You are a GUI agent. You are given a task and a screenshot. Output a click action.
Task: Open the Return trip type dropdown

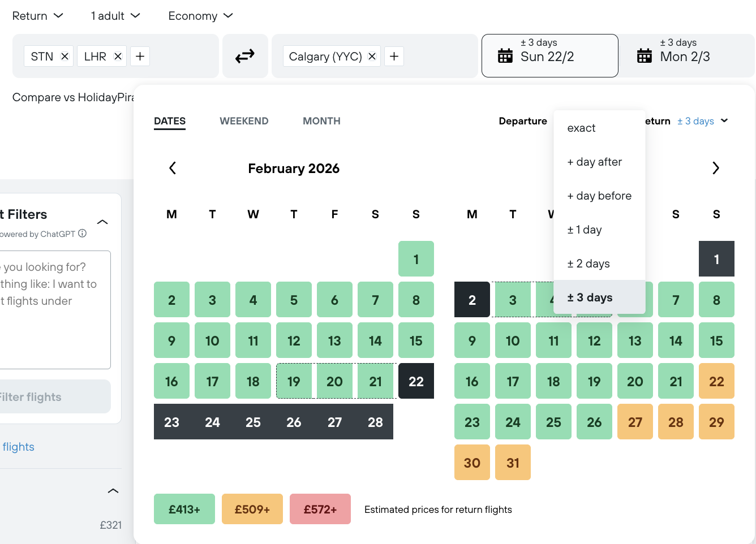click(37, 16)
